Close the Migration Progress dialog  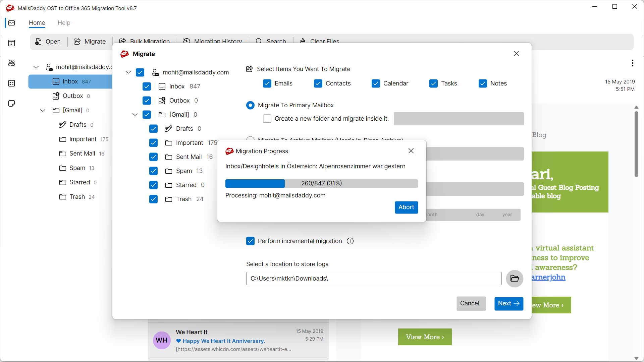tap(411, 151)
